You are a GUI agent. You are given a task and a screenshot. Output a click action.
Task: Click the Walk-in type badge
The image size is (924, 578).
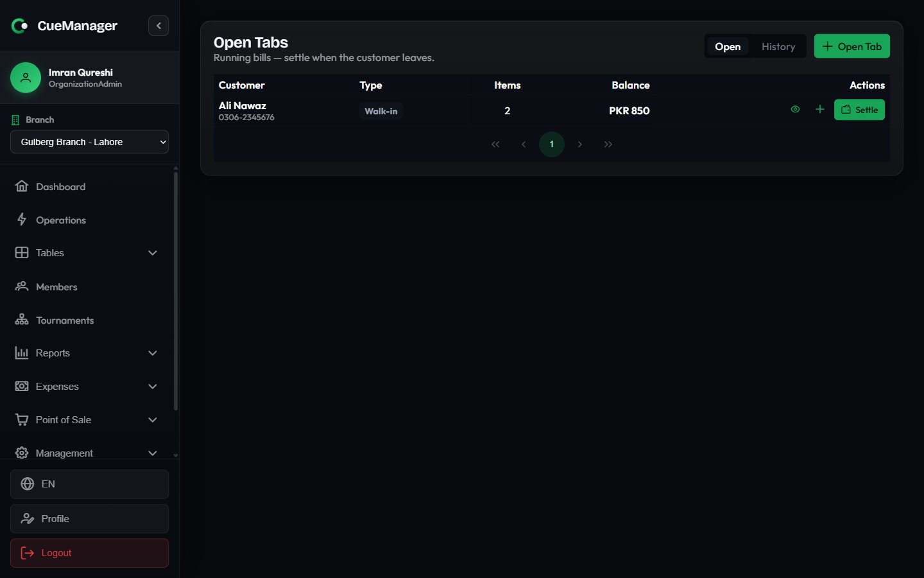381,111
